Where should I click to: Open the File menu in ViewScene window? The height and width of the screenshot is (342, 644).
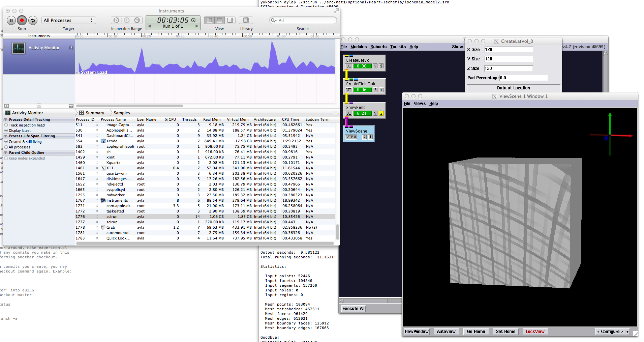coord(407,104)
